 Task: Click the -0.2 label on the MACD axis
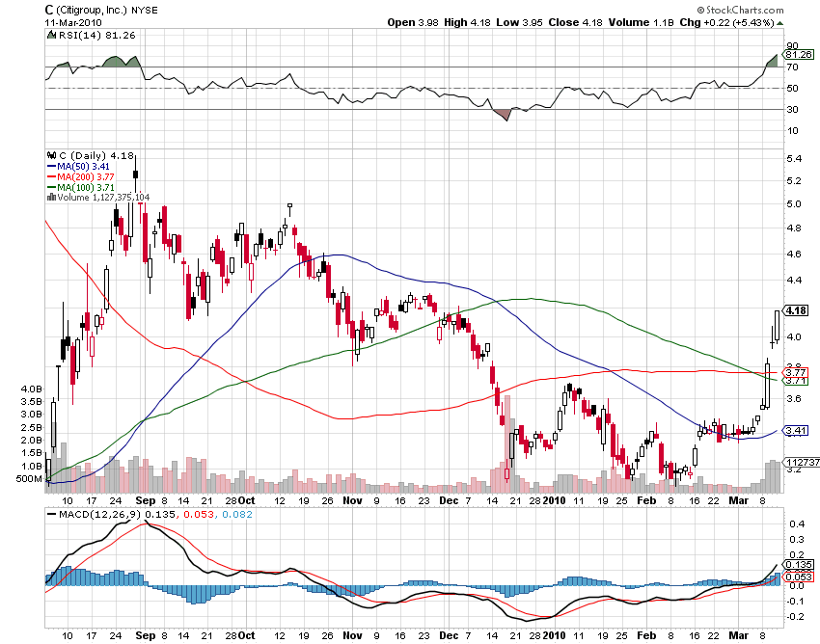pos(796,617)
